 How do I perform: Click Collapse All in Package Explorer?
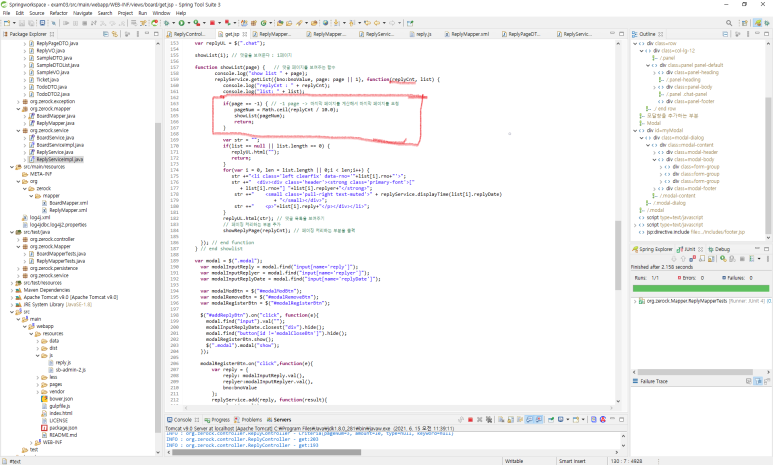(105, 34)
